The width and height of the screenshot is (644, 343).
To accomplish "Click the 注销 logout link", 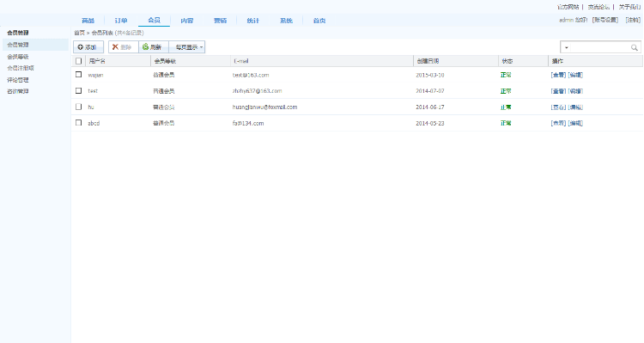I will tap(633, 20).
